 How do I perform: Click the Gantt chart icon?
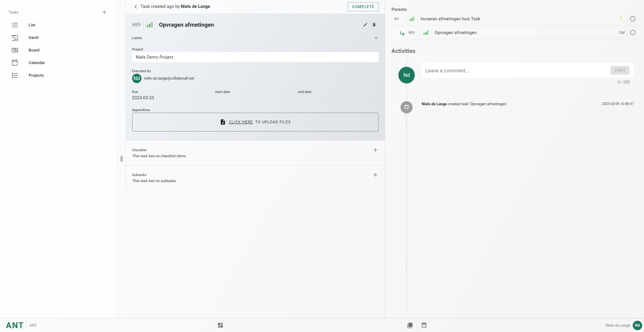click(x=15, y=37)
